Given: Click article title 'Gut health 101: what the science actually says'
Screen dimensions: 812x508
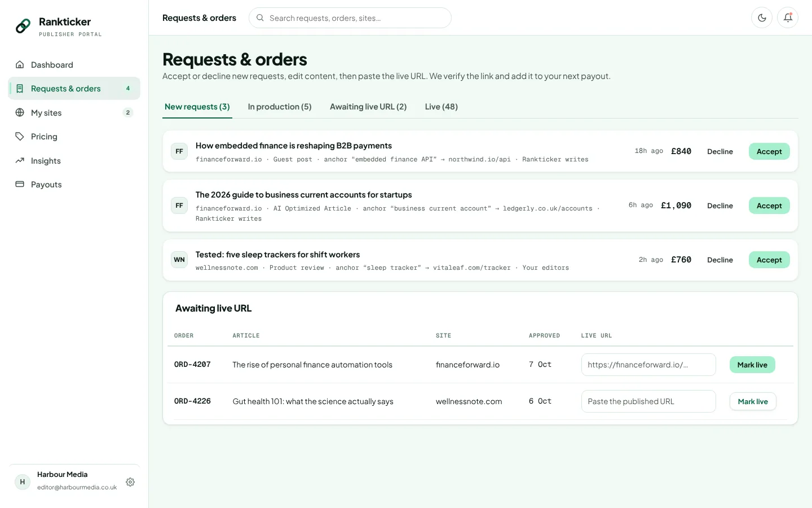Looking at the screenshot, I should (313, 401).
